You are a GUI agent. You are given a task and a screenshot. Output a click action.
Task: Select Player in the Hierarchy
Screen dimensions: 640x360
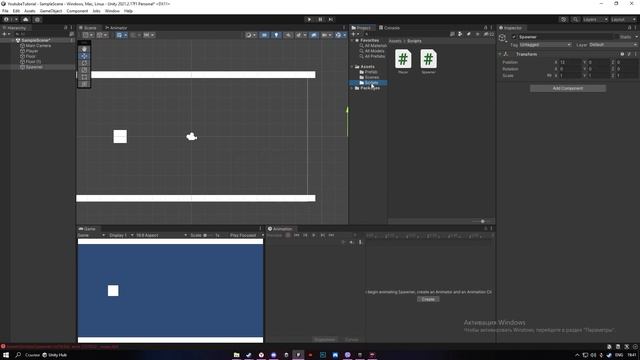(x=32, y=51)
